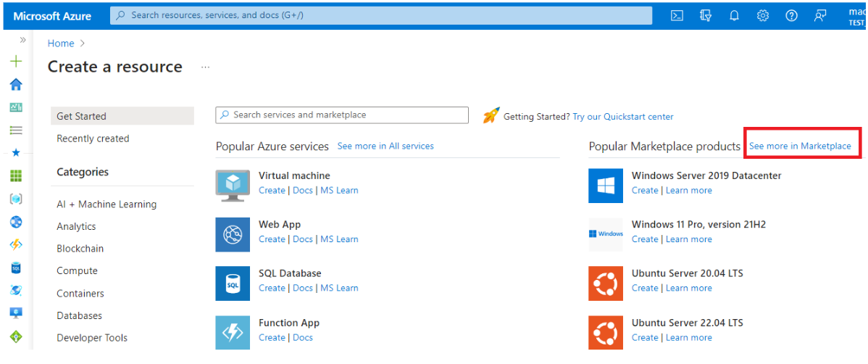This screenshot has width=868, height=364.
Task: Open Function App lightning icon in sidebar
Action: click(16, 244)
